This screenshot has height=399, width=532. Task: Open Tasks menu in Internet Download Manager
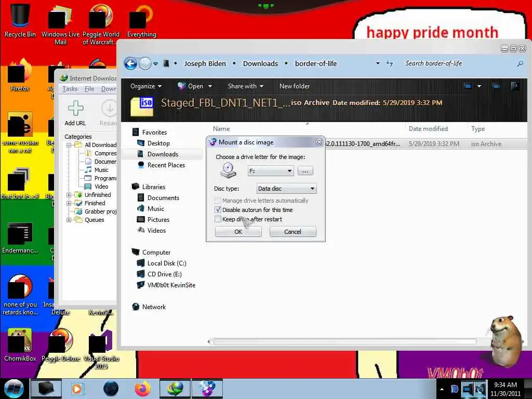(x=70, y=89)
